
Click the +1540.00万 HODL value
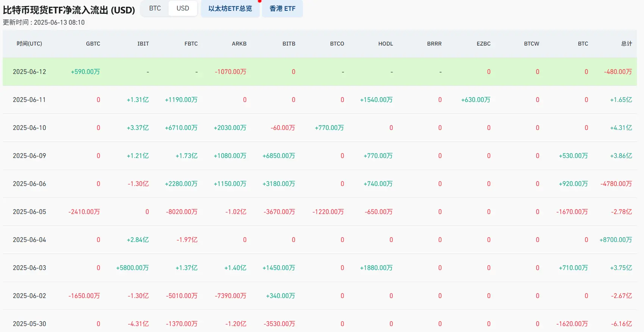[x=376, y=100]
